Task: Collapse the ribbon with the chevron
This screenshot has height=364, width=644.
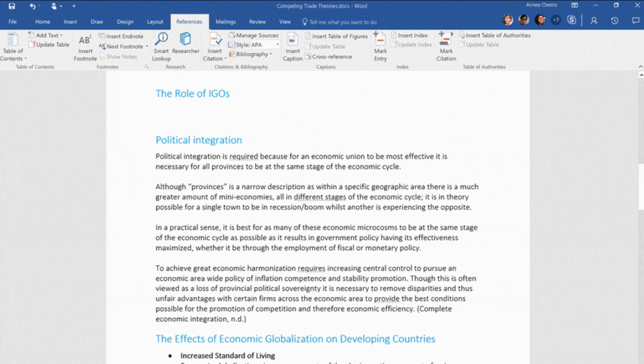Action: coord(640,66)
